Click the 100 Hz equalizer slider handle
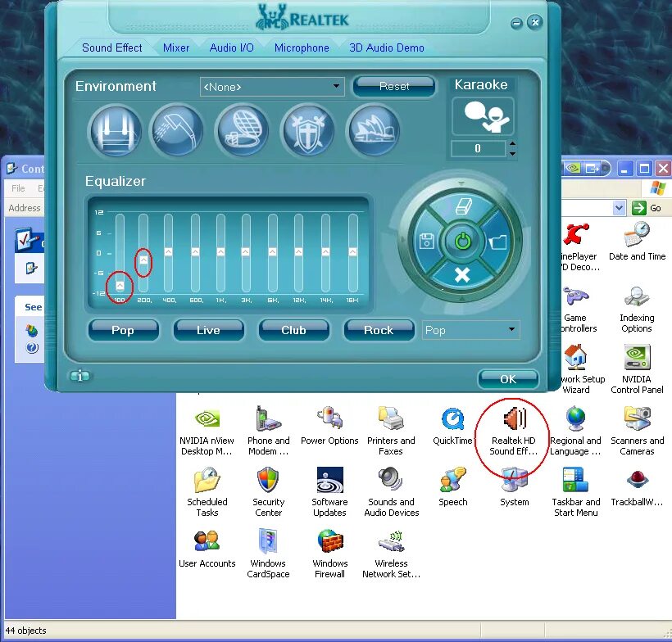The image size is (672, 642). (120, 285)
